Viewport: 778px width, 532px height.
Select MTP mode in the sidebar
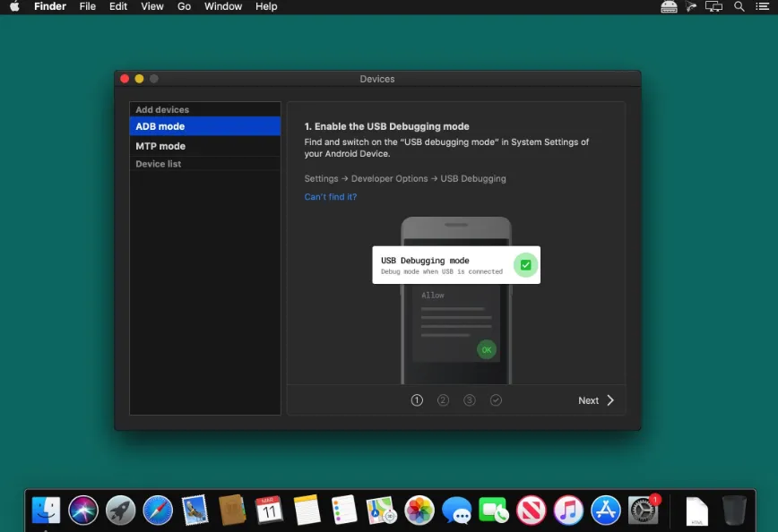tap(205, 146)
